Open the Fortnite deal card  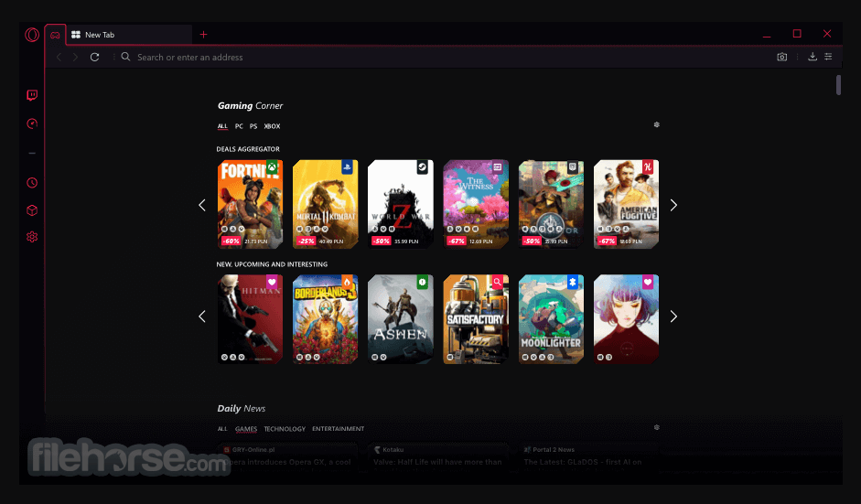(x=251, y=204)
